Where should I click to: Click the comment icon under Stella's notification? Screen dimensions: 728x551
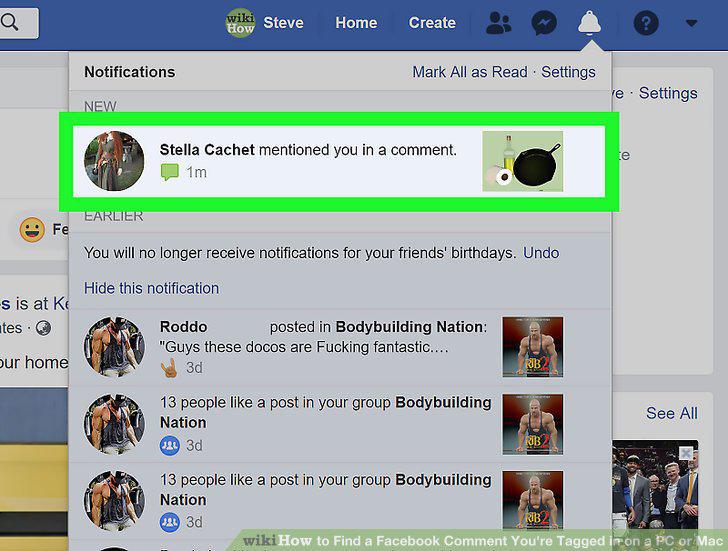pos(169,172)
